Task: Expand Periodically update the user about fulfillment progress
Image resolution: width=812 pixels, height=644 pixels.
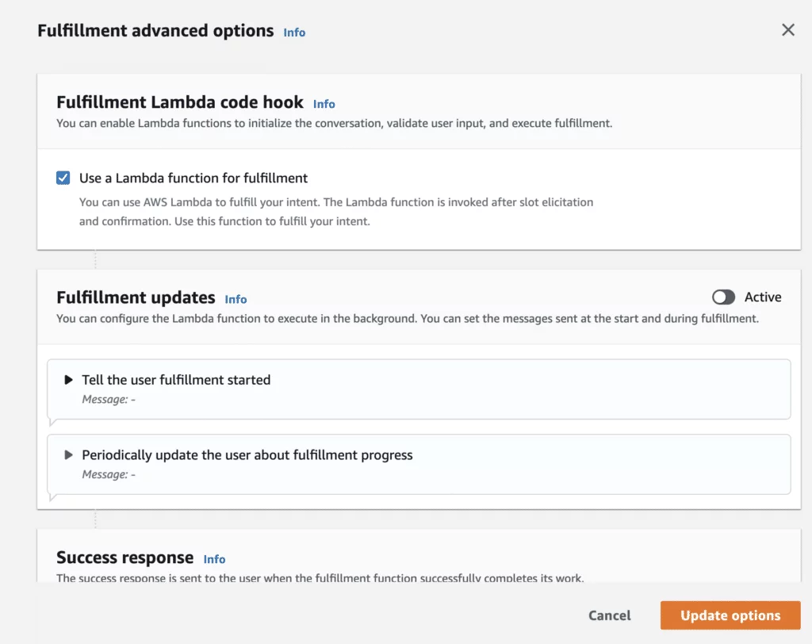Action: coord(68,455)
